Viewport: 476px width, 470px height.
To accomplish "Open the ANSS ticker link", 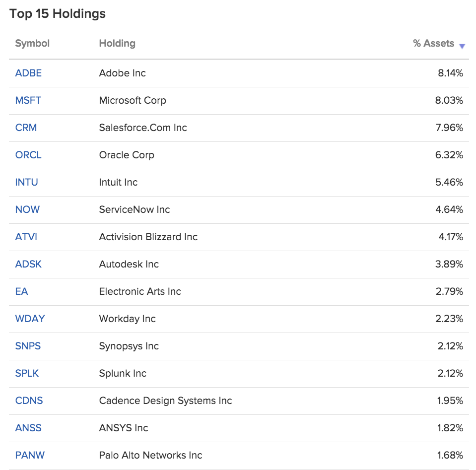I will 28,428.
